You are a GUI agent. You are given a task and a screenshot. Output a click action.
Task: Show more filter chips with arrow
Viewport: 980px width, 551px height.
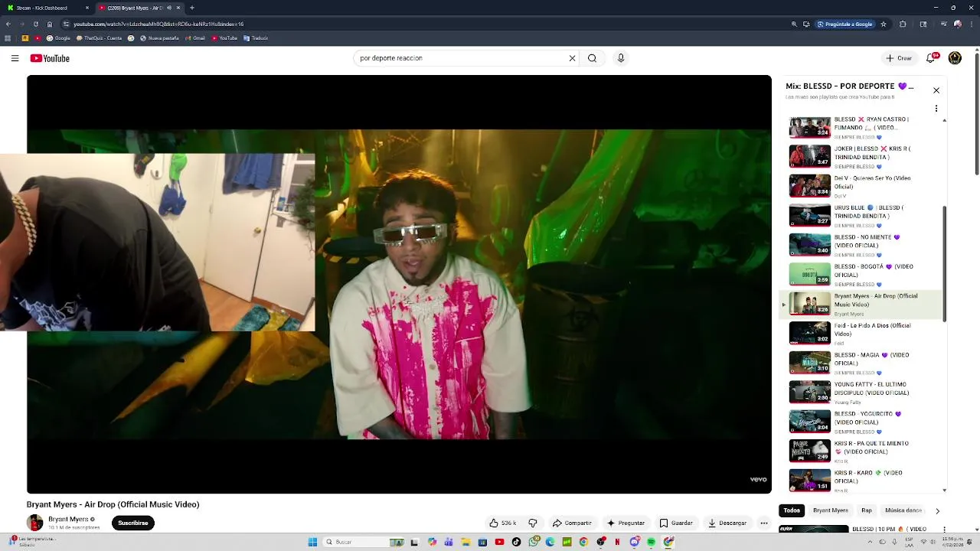click(x=937, y=510)
